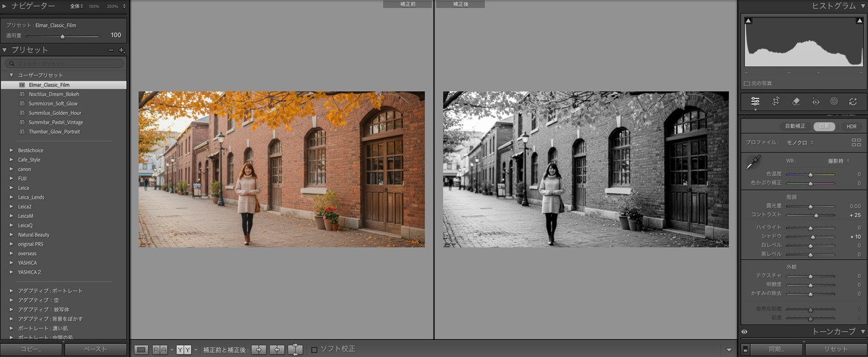Image resolution: width=868 pixels, height=357 pixels.
Task: Adjust the コントラスト slider handle
Action: pos(816,215)
